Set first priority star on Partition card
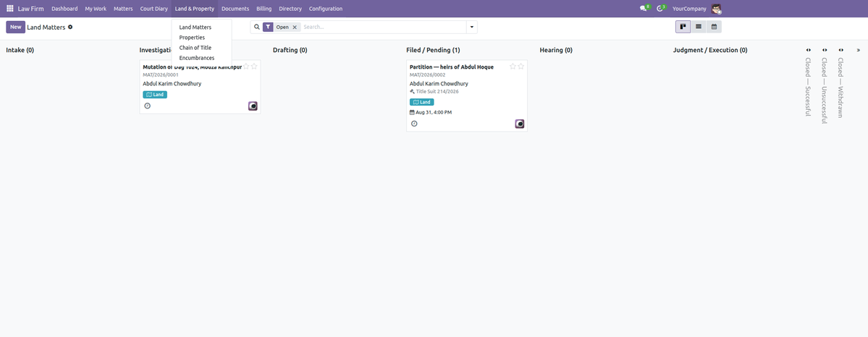Image resolution: width=868 pixels, height=337 pixels. 513,67
